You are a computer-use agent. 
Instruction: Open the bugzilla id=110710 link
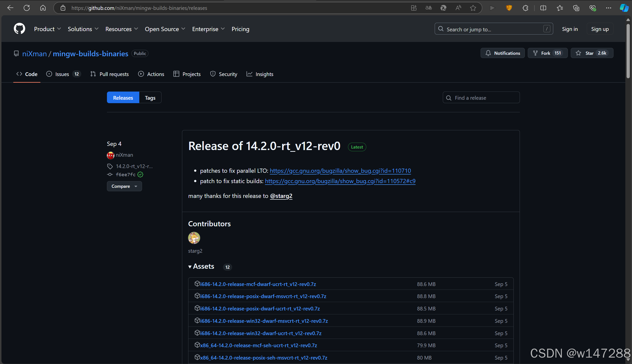pyautogui.click(x=340, y=171)
